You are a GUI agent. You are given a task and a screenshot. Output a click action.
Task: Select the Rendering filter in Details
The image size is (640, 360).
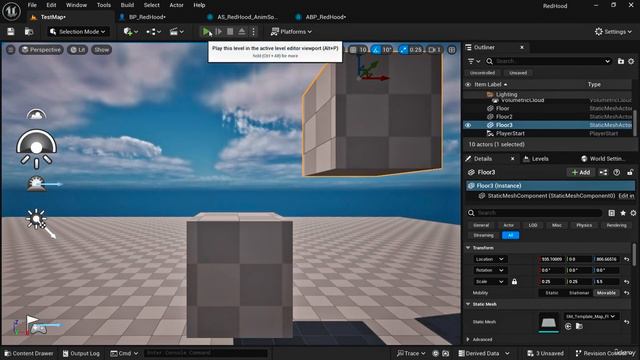(x=616, y=225)
